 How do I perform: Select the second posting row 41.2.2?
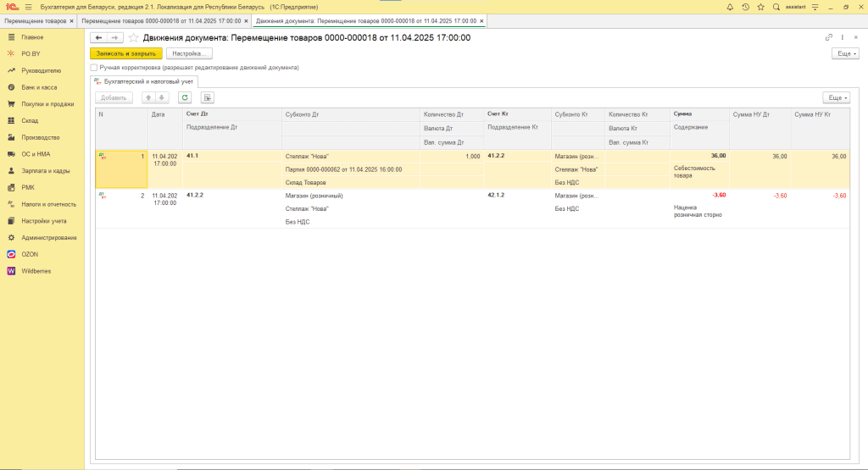click(x=195, y=195)
